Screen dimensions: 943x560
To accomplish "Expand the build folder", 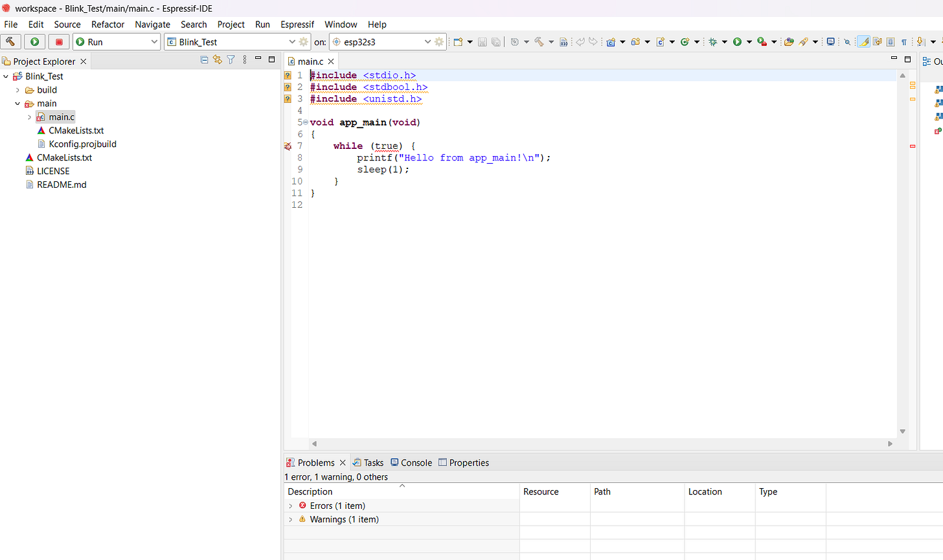I will click(17, 90).
